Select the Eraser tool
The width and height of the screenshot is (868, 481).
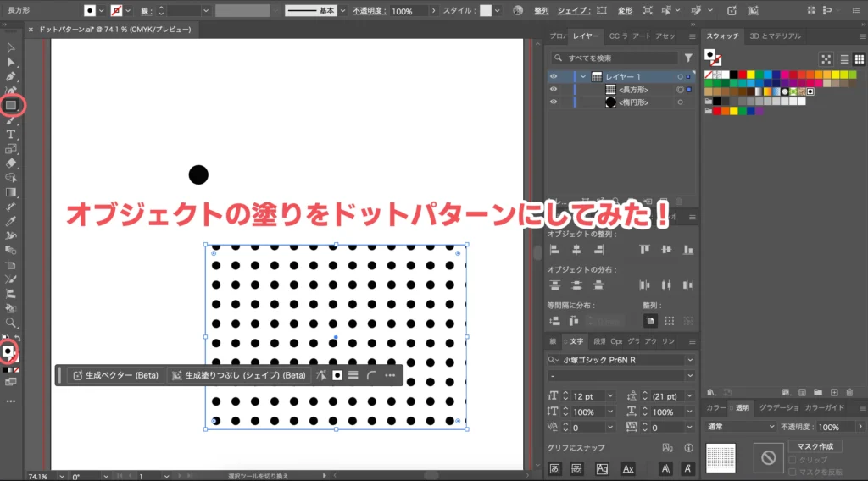click(10, 163)
